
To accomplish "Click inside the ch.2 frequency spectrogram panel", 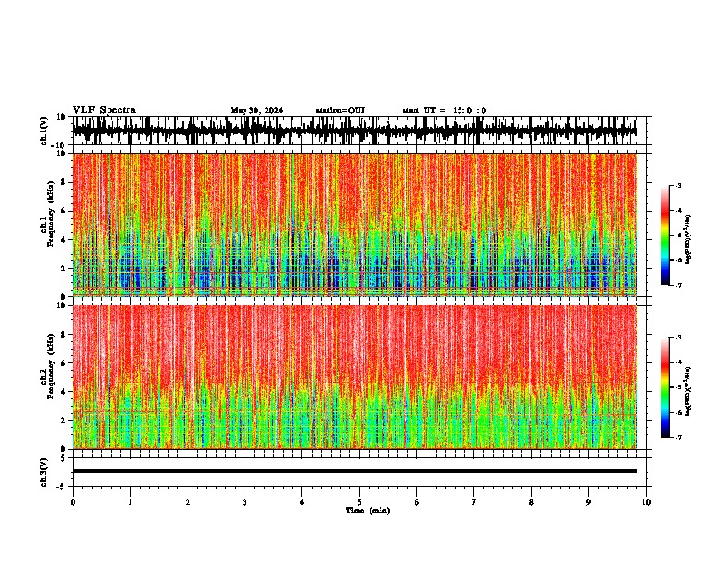I will [x=358, y=377].
